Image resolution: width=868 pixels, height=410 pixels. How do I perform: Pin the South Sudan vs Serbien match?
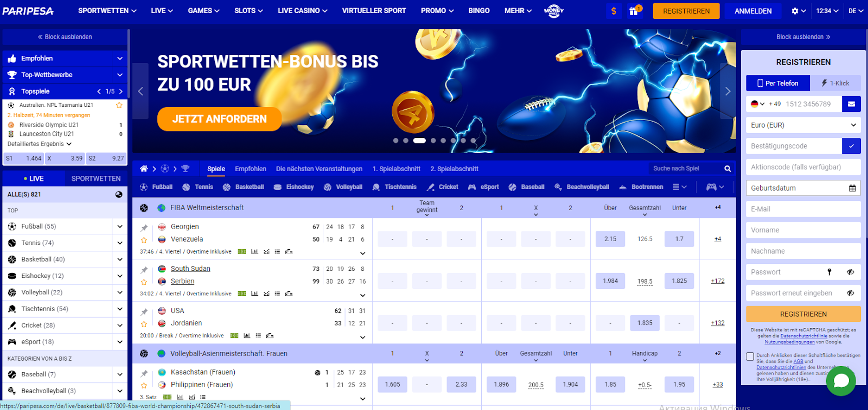click(x=144, y=270)
